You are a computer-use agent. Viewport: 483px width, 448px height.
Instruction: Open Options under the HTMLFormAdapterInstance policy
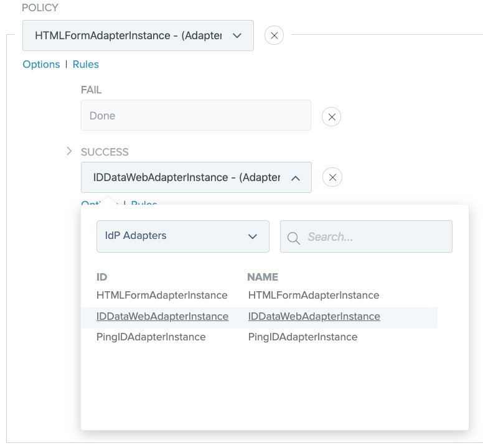41,64
